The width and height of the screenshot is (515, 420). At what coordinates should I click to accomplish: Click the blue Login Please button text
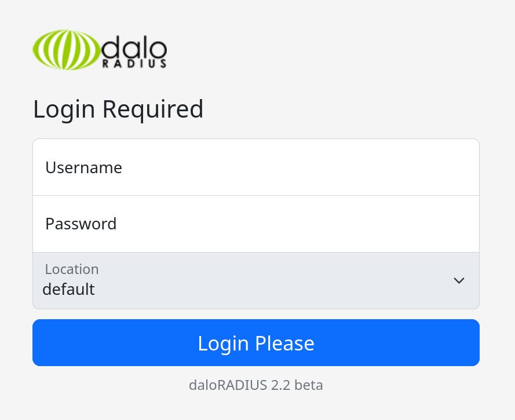click(256, 344)
